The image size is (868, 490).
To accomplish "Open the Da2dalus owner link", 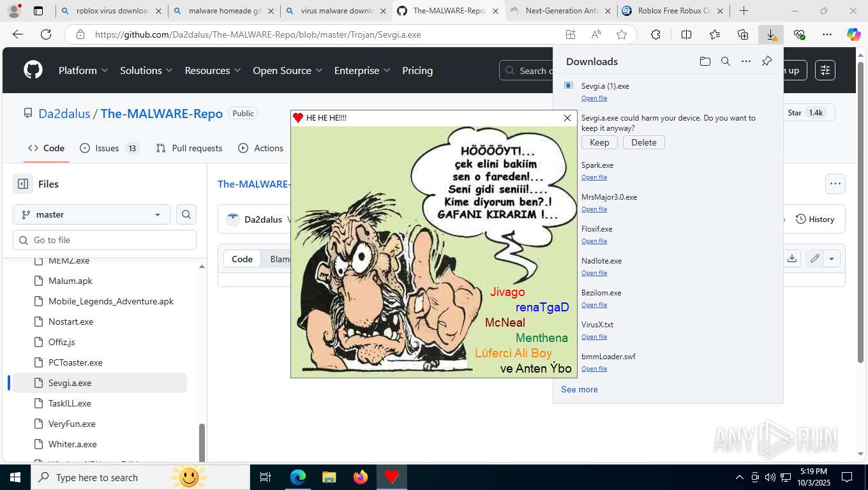I will [x=64, y=114].
